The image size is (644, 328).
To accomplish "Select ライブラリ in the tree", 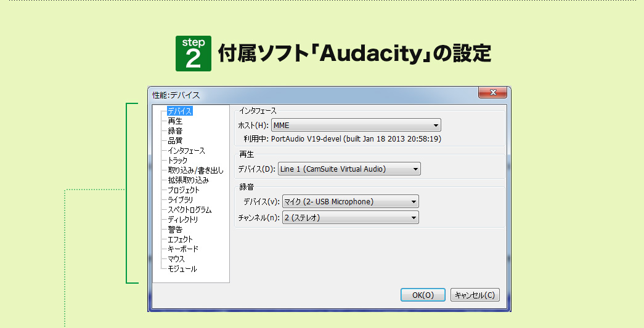I will click(181, 199).
